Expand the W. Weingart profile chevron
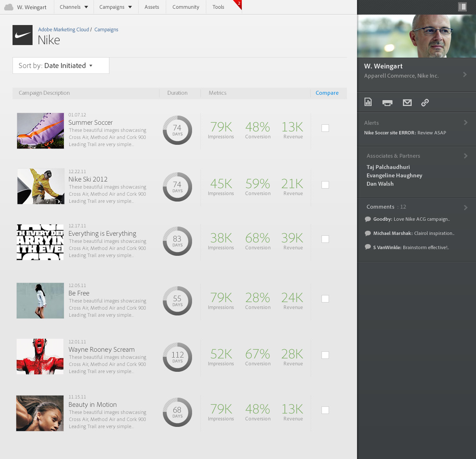 465,75
